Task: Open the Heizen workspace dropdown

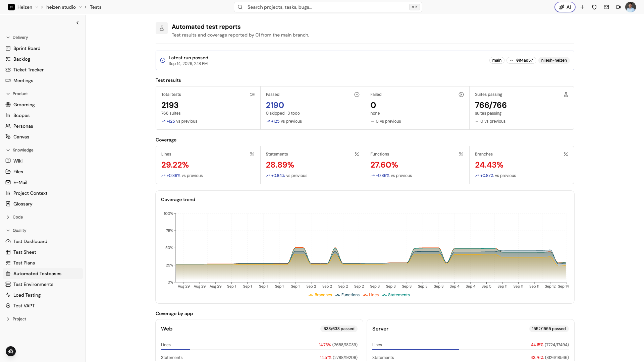Action: click(37, 7)
